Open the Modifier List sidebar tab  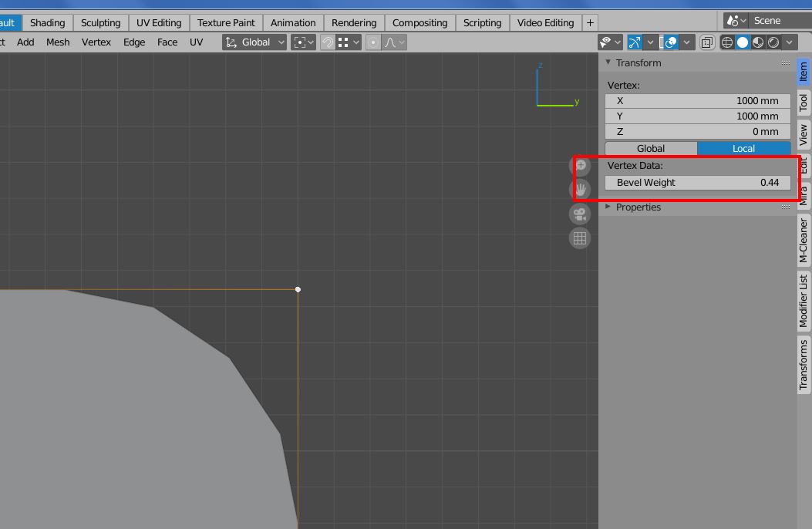(x=804, y=302)
